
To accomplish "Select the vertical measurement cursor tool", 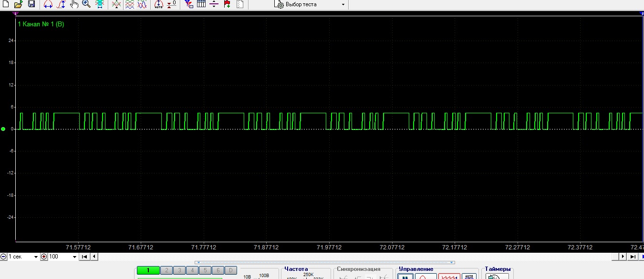I will pyautogui.click(x=61, y=4).
